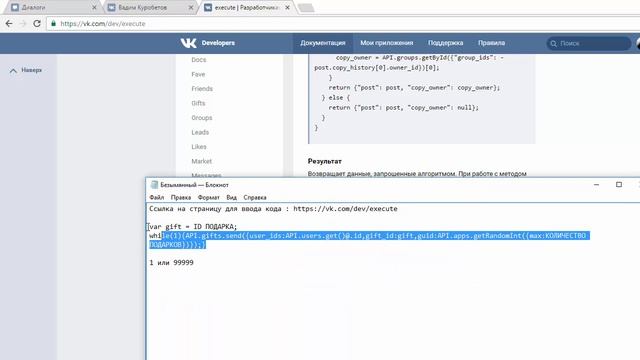Click the '} else {' code line
This screenshot has width=640, height=360.
click(336, 98)
